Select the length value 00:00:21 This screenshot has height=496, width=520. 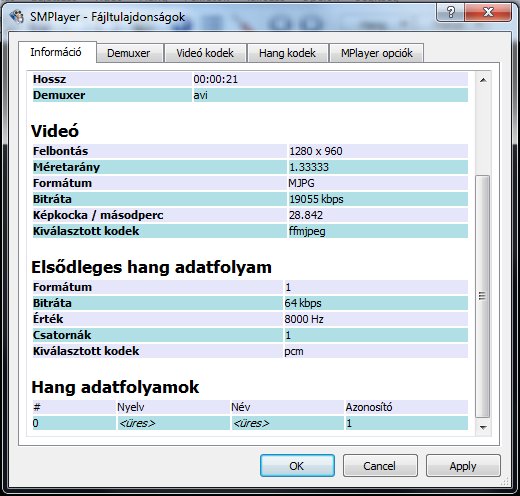tap(216, 79)
